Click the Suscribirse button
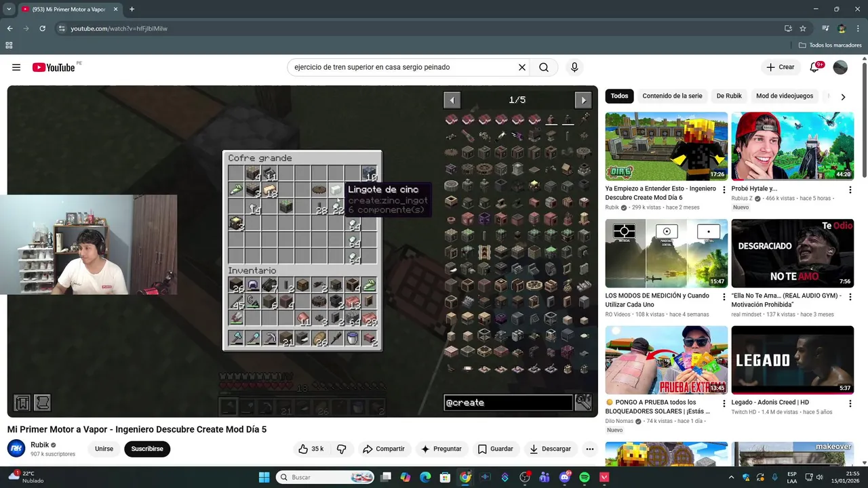This screenshot has width=868, height=488. point(147,449)
